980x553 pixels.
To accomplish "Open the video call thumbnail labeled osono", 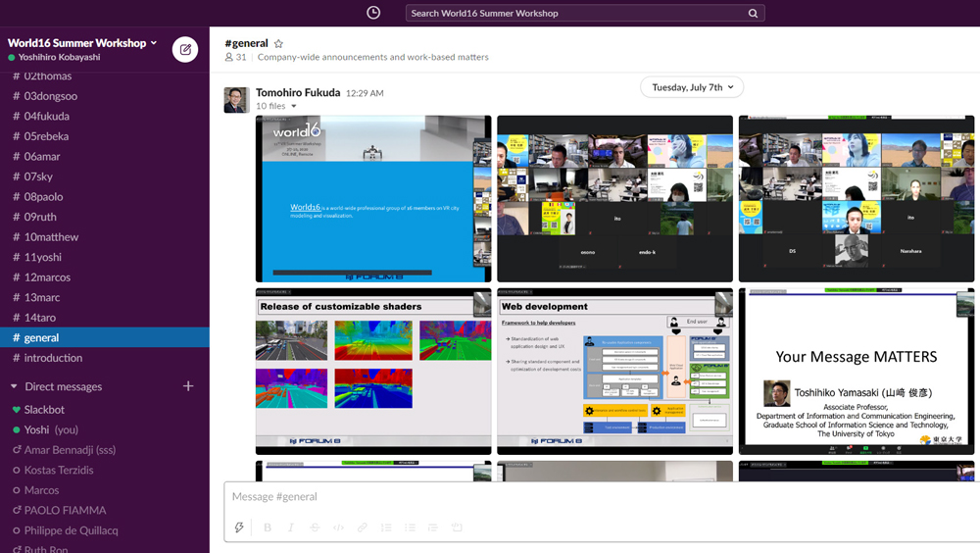I will 614,199.
